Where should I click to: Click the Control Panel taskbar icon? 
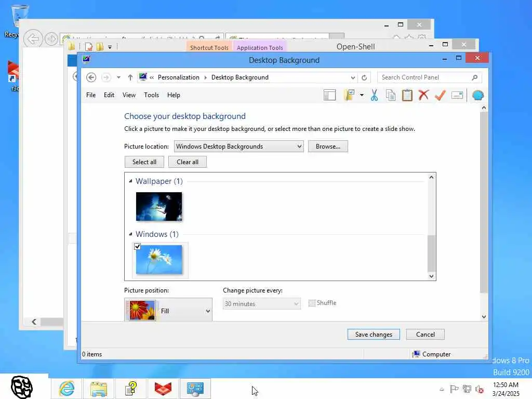(x=195, y=389)
